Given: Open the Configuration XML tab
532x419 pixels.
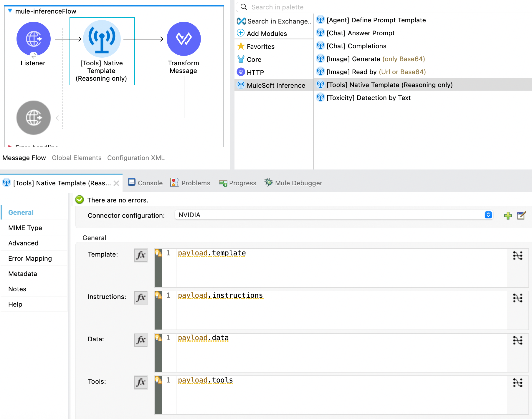Looking at the screenshot, I should (x=136, y=158).
